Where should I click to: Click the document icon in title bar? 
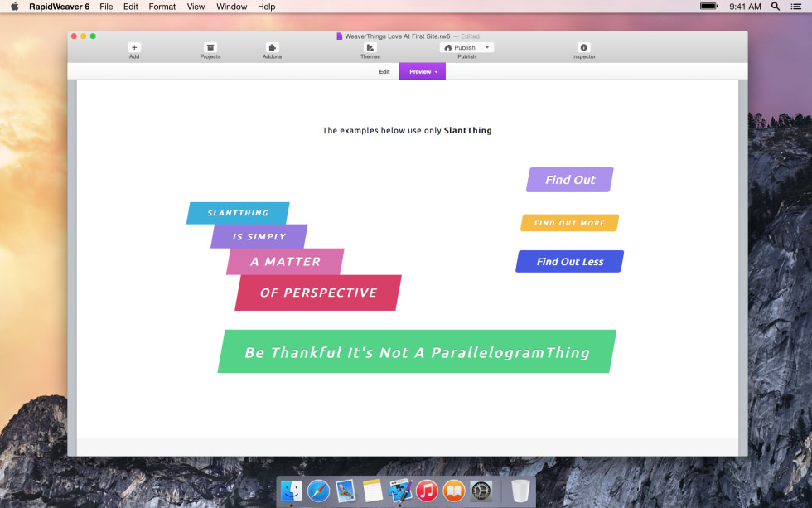coord(339,36)
